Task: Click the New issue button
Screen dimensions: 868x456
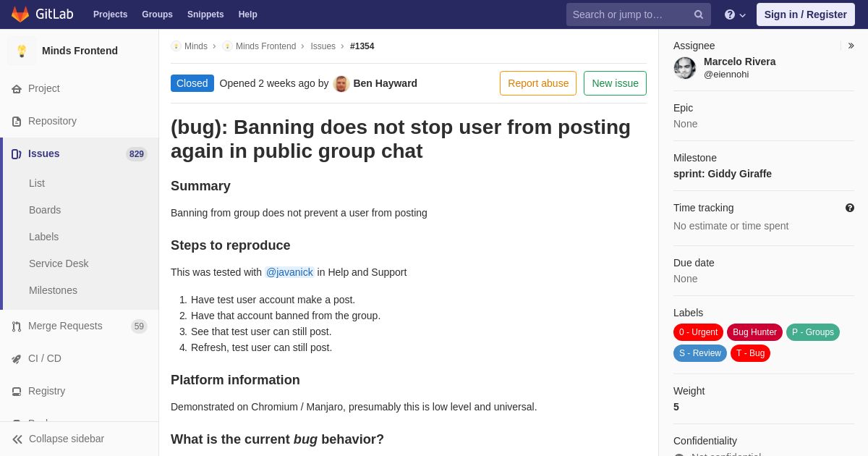Action: point(615,83)
